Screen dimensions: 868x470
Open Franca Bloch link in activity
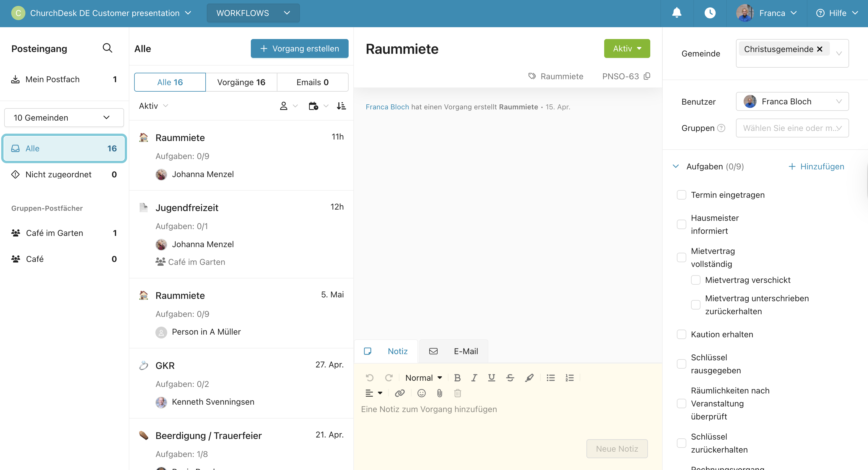387,107
